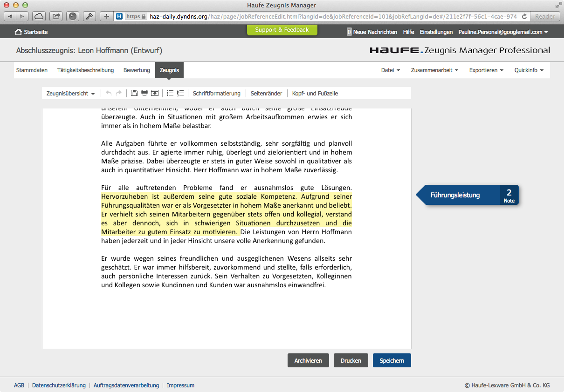The width and height of the screenshot is (564, 392).
Task: Open Seitenränder settings
Action: (267, 94)
